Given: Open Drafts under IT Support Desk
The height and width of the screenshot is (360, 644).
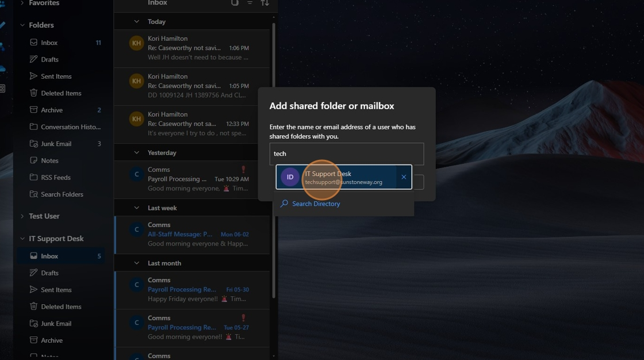Looking at the screenshot, I should pos(61,273).
